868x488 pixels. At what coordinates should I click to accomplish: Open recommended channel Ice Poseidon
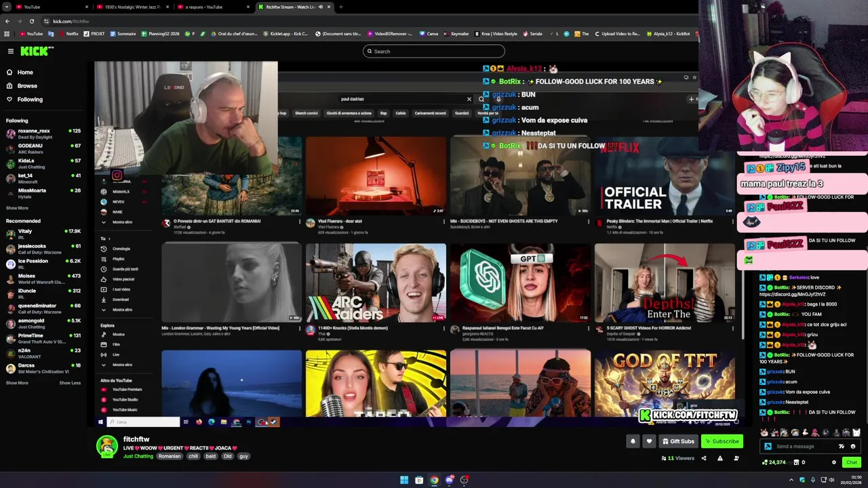click(43, 264)
